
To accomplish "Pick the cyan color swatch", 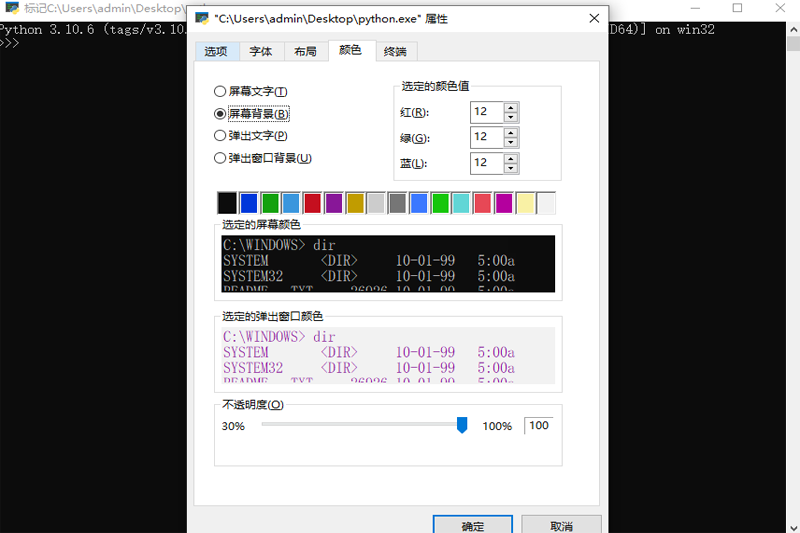I will [x=461, y=203].
